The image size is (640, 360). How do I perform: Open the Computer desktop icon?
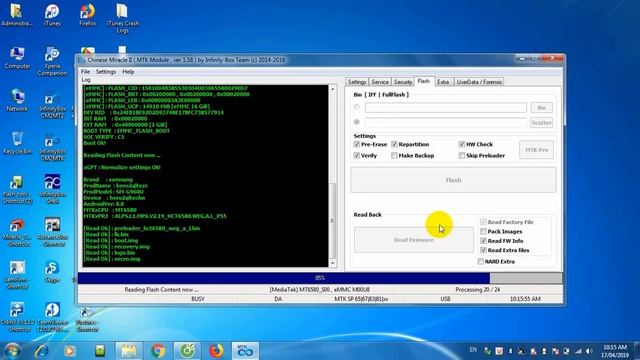pyautogui.click(x=17, y=58)
